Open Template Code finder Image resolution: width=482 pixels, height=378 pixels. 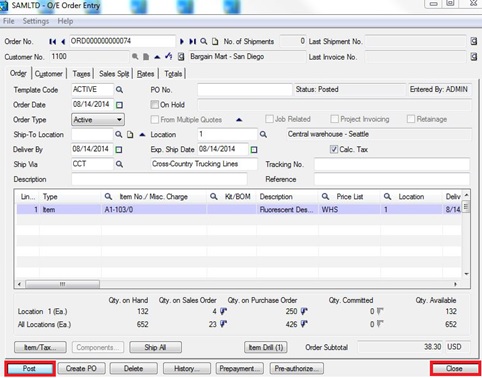[119, 90]
